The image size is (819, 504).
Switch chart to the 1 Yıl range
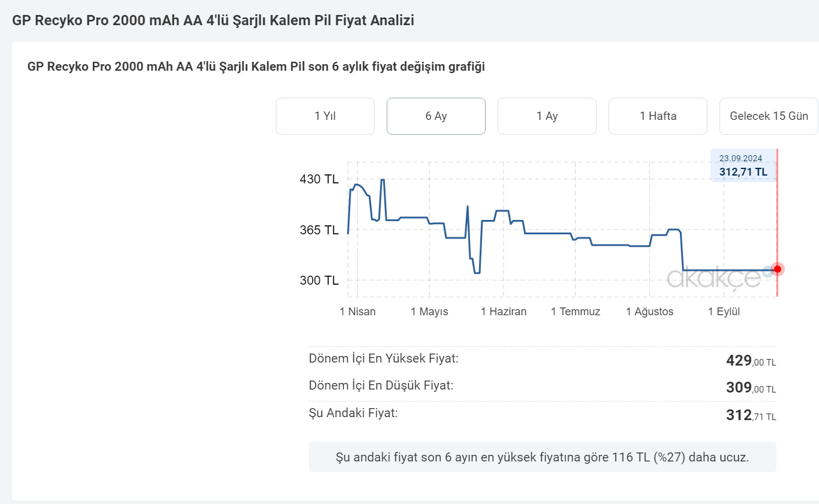(325, 116)
